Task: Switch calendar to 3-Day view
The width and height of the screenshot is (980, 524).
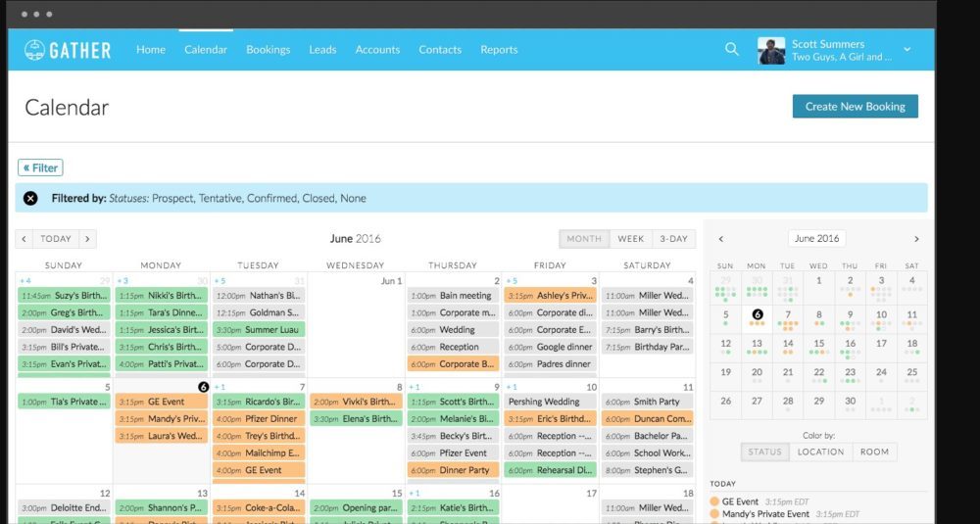Action: [672, 239]
